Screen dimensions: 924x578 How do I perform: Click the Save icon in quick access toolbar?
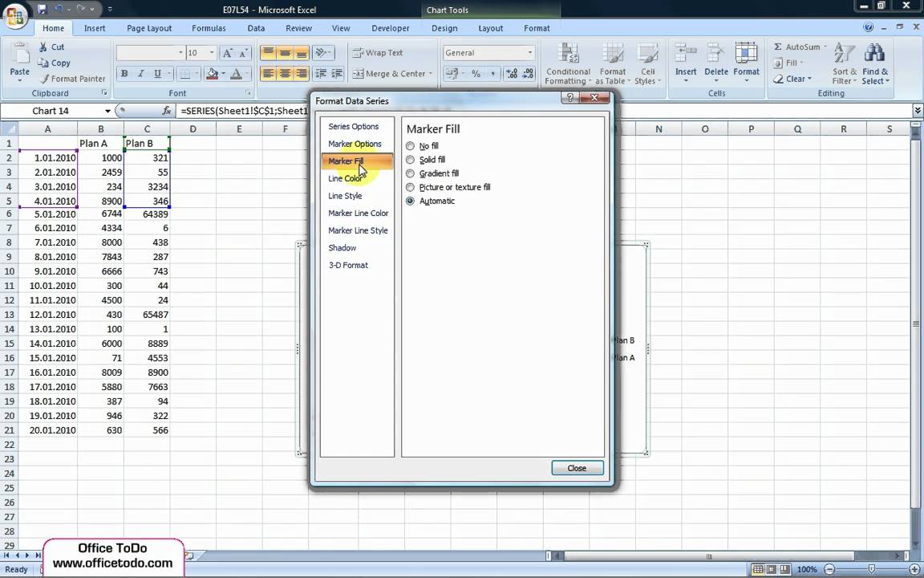pyautogui.click(x=42, y=10)
